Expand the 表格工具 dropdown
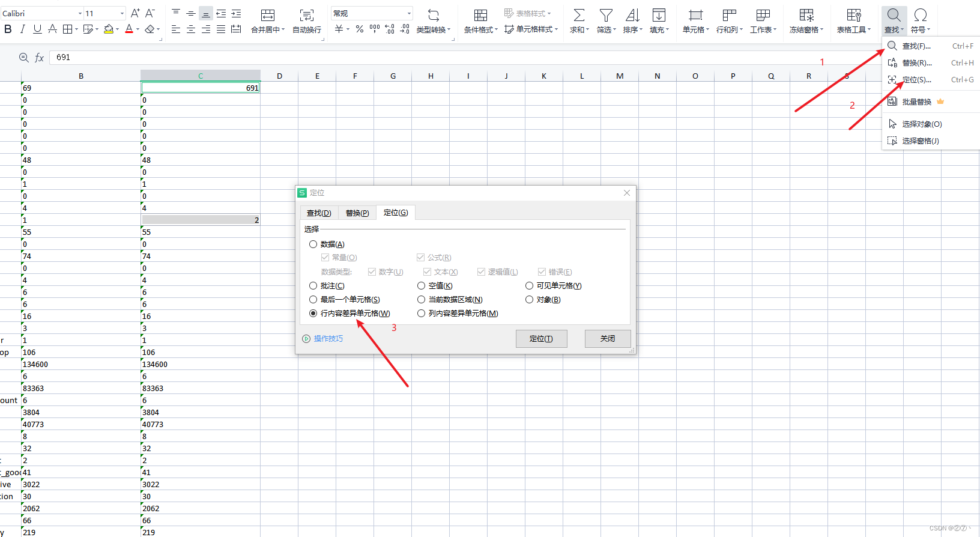This screenshot has width=980, height=537. [869, 29]
